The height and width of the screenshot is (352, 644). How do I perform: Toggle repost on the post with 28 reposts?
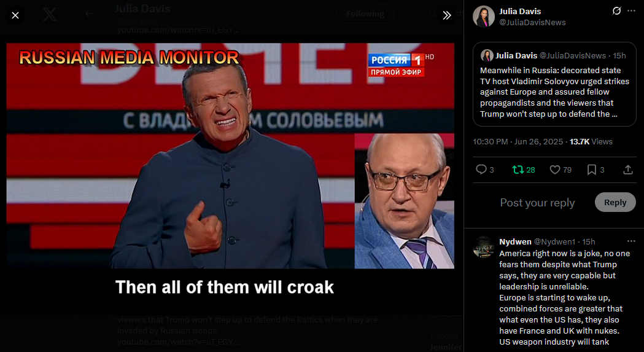coord(524,170)
